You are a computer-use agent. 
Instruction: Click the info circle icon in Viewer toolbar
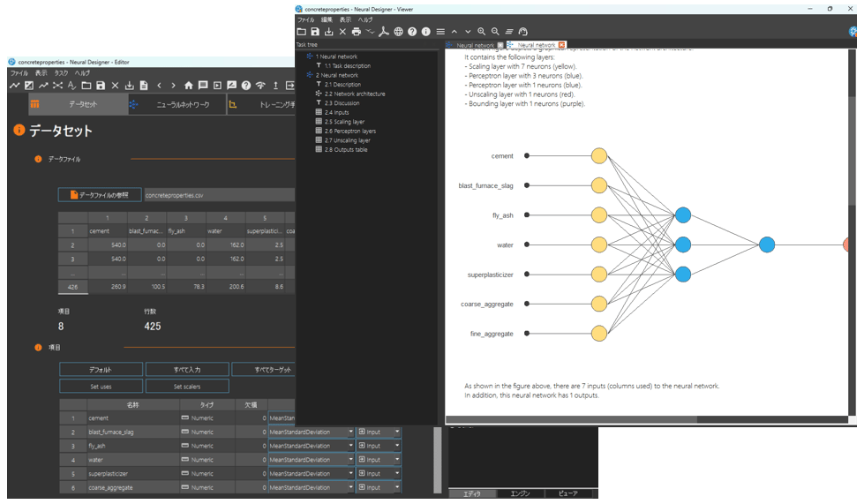426,32
